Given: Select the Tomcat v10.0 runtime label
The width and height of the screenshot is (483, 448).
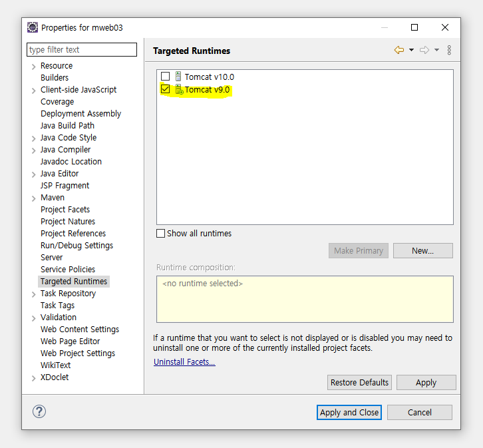Looking at the screenshot, I should pos(209,77).
